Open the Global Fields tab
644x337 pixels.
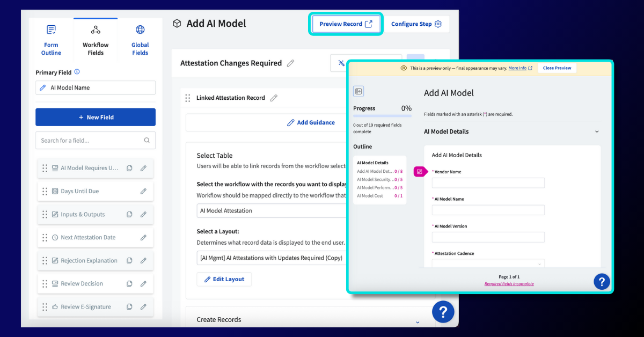pos(140,40)
